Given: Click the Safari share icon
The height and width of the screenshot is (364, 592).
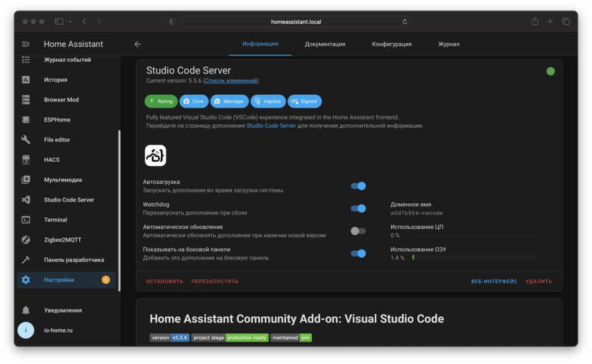Looking at the screenshot, I should tap(535, 21).
